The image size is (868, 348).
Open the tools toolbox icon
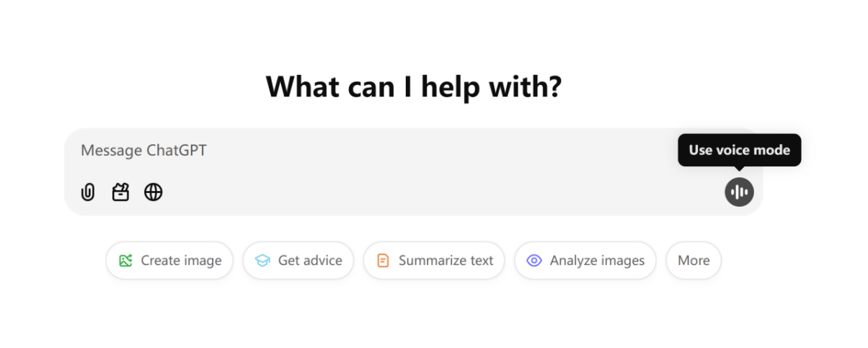(x=120, y=192)
